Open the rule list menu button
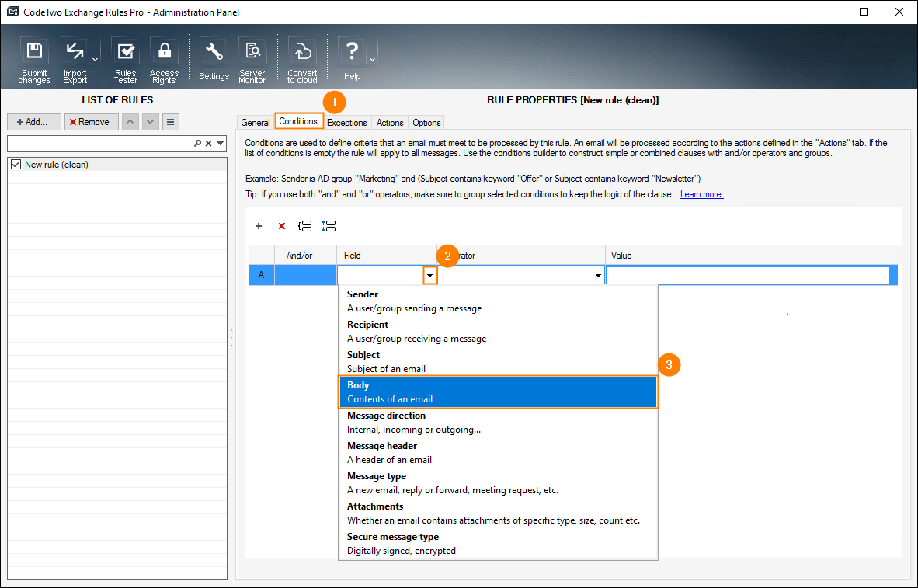 pos(170,122)
